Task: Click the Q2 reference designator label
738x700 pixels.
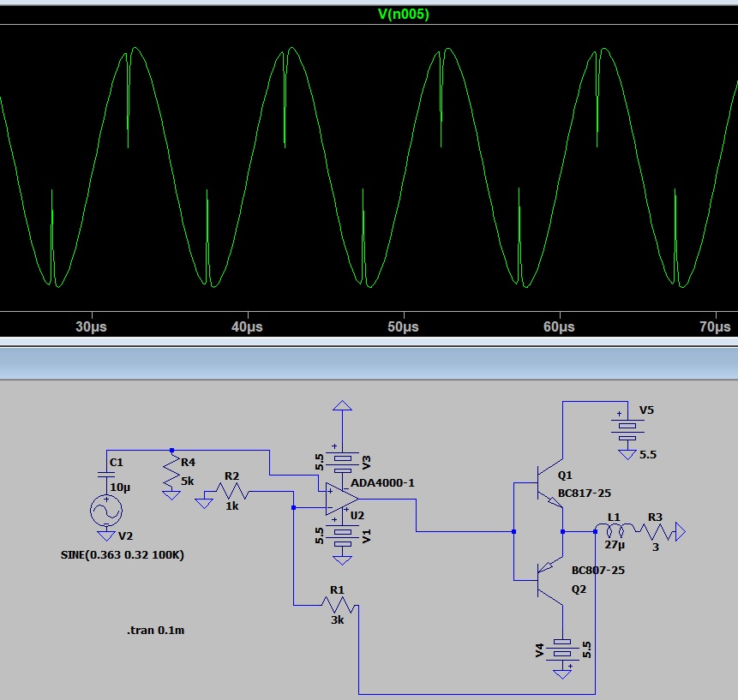Action: 579,589
